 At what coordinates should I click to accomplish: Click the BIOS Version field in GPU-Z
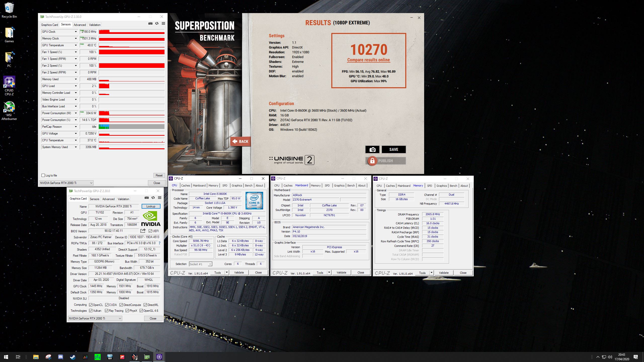click(x=114, y=231)
